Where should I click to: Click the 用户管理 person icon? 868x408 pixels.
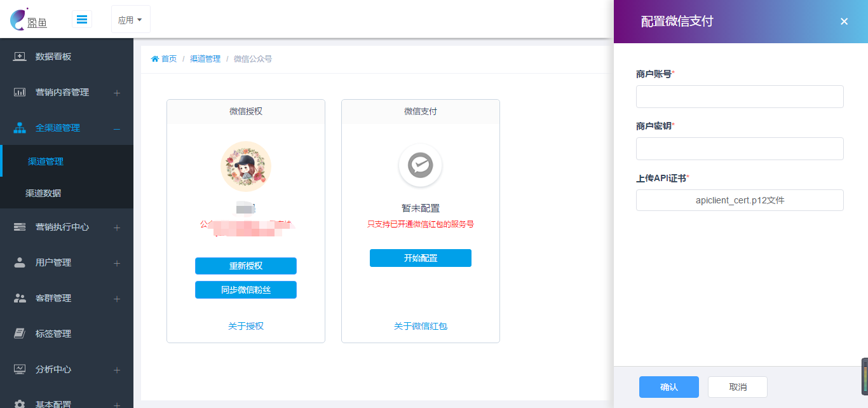point(20,262)
